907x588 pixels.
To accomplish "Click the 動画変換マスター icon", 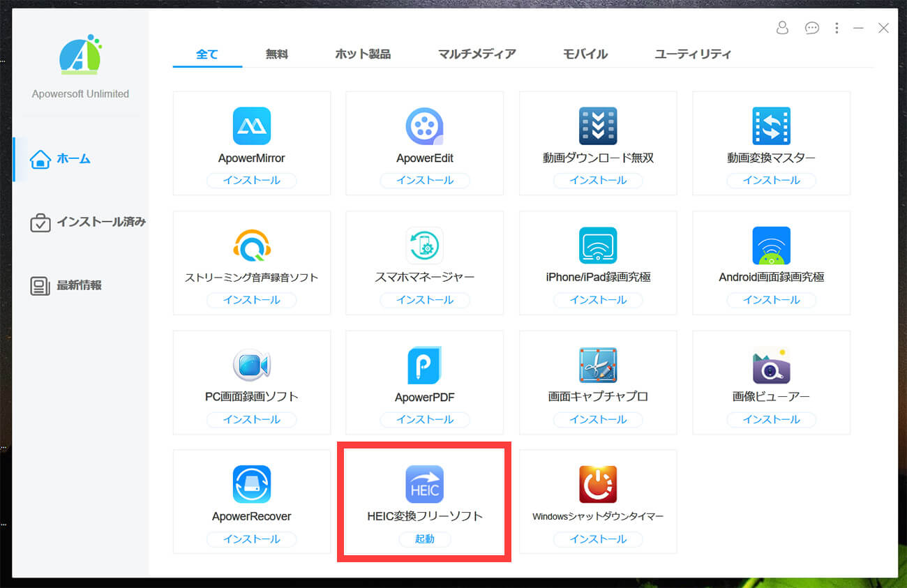I will coord(771,126).
